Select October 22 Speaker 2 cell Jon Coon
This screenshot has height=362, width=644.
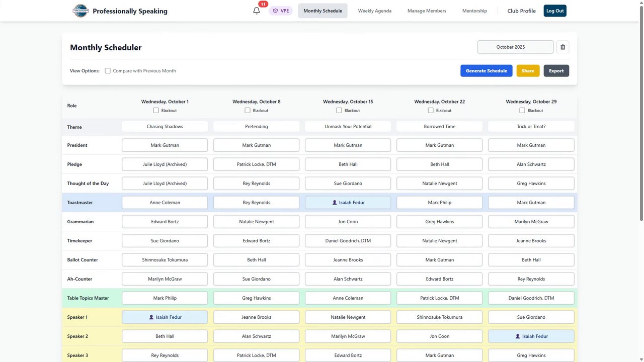(x=440, y=336)
